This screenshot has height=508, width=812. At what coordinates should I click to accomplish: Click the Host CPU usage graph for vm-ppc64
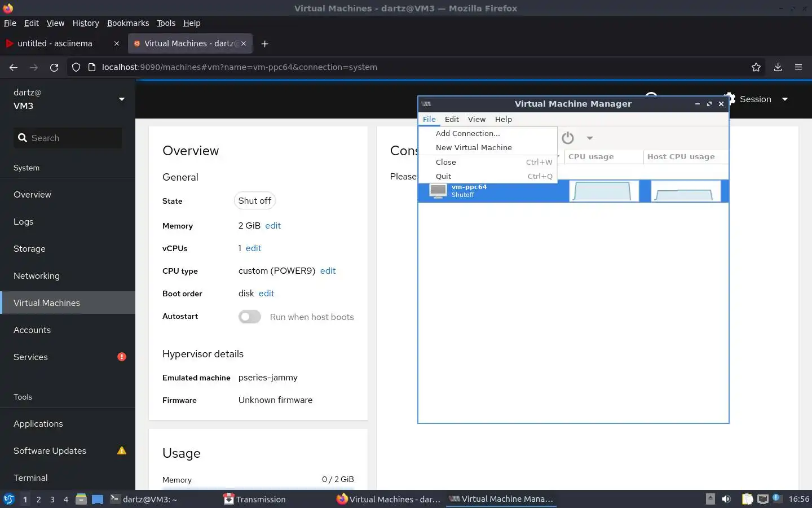point(685,191)
